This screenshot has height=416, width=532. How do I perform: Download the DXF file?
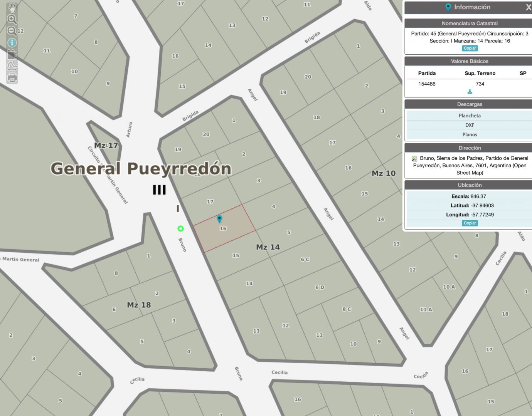tap(470, 125)
